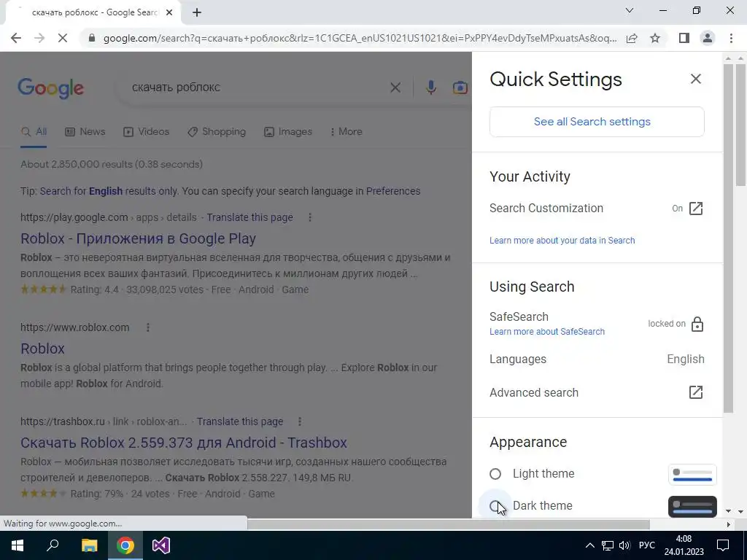This screenshot has height=560, width=747.
Task: Share this page from address bar
Action: (x=632, y=38)
